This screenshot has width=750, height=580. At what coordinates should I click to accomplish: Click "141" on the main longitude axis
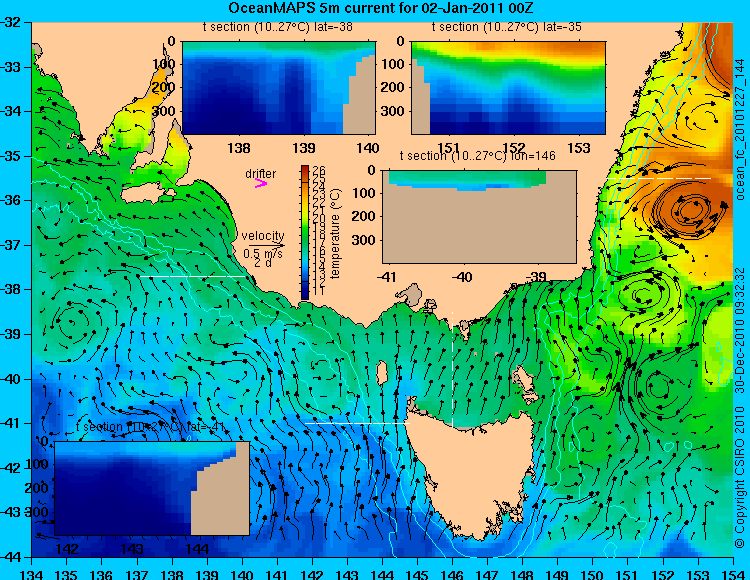277,574
